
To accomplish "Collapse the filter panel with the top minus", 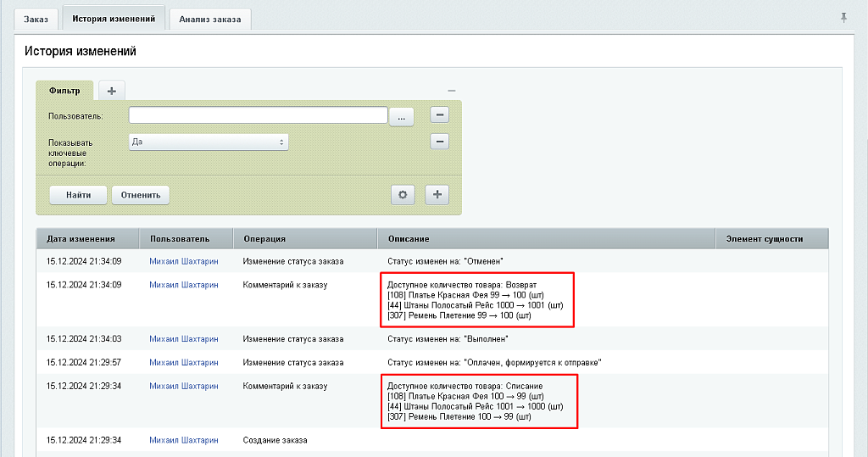I will [451, 91].
